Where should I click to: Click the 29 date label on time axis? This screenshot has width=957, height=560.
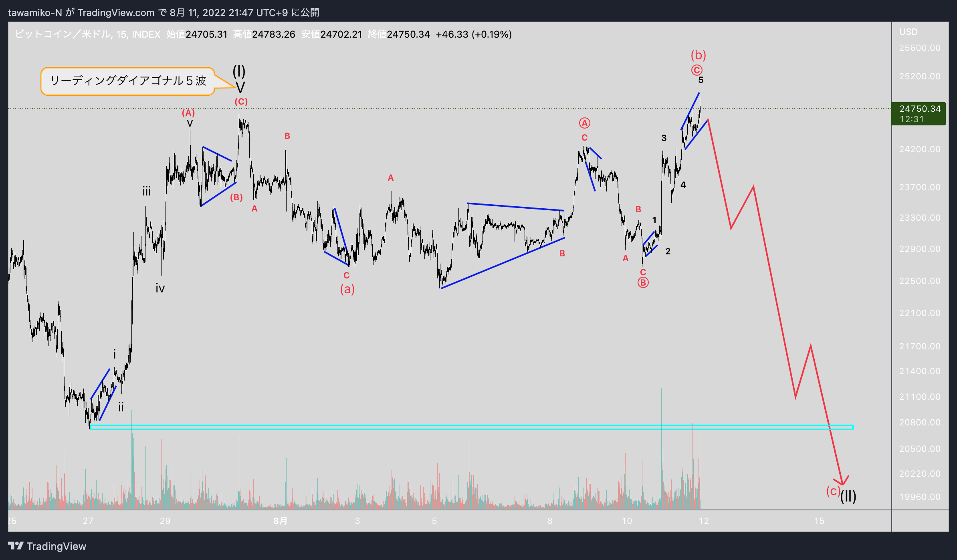click(x=165, y=521)
